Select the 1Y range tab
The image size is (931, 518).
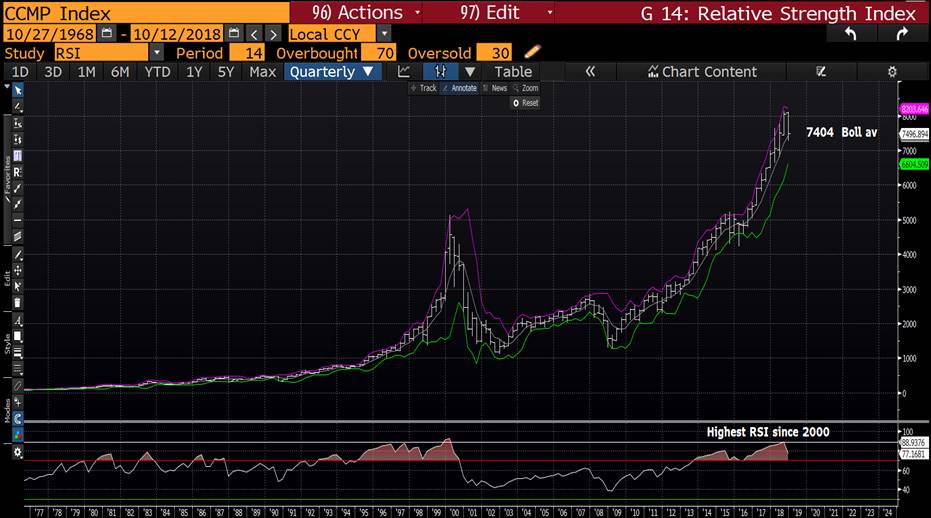click(x=194, y=72)
